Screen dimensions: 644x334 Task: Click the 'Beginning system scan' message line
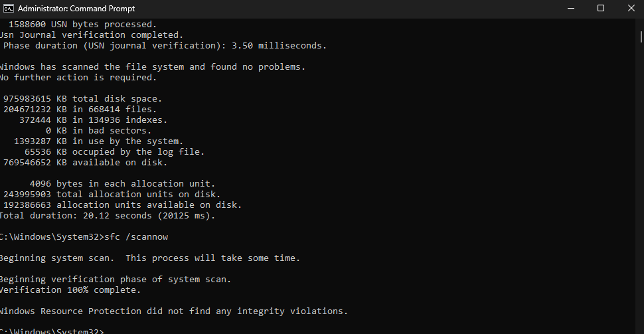coord(150,258)
